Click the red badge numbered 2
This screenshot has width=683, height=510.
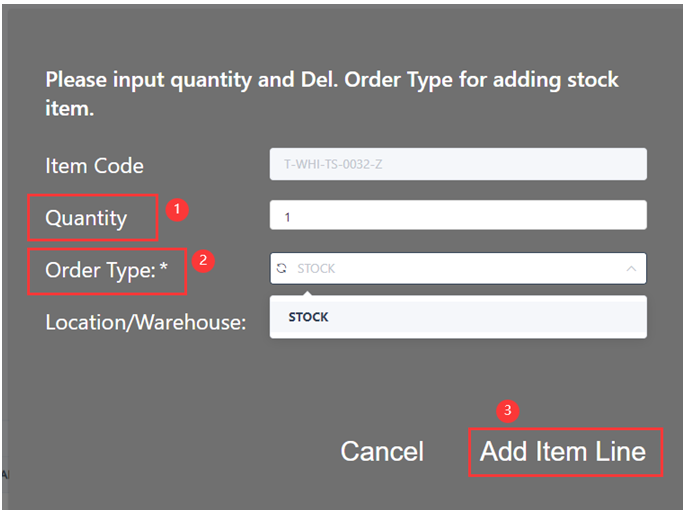click(203, 261)
